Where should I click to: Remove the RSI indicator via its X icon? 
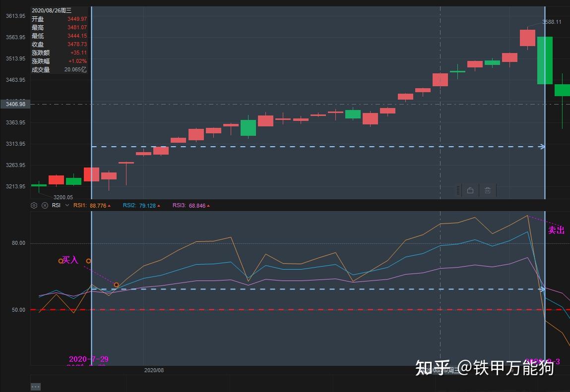pos(45,205)
